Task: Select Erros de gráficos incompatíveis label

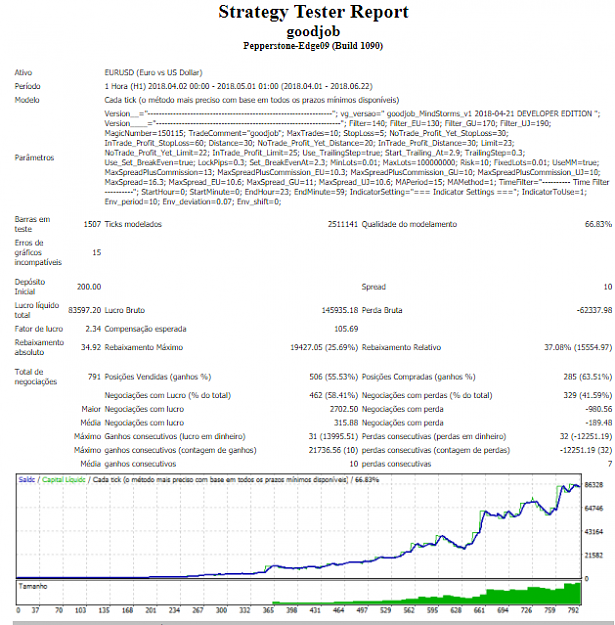Action: 38,252
